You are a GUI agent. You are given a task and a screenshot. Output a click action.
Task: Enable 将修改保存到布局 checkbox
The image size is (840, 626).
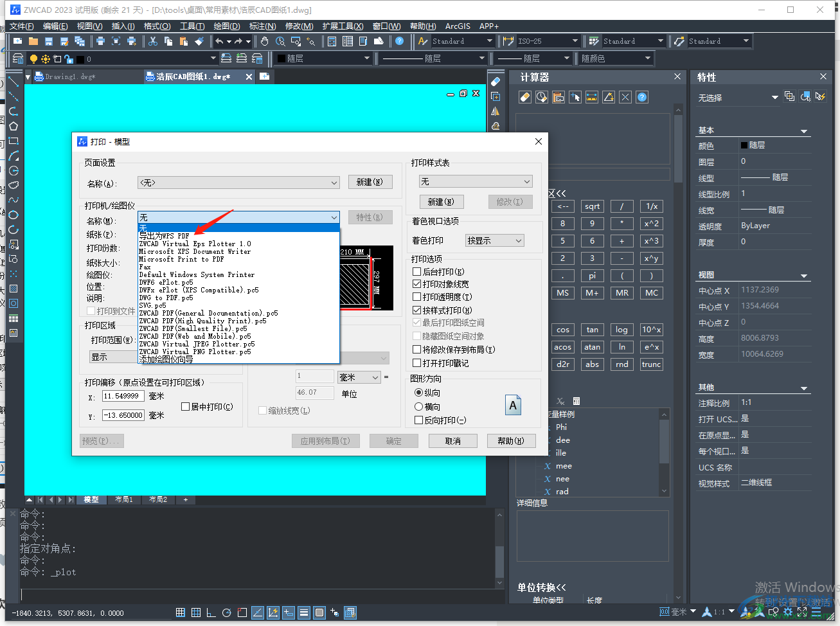pos(416,350)
